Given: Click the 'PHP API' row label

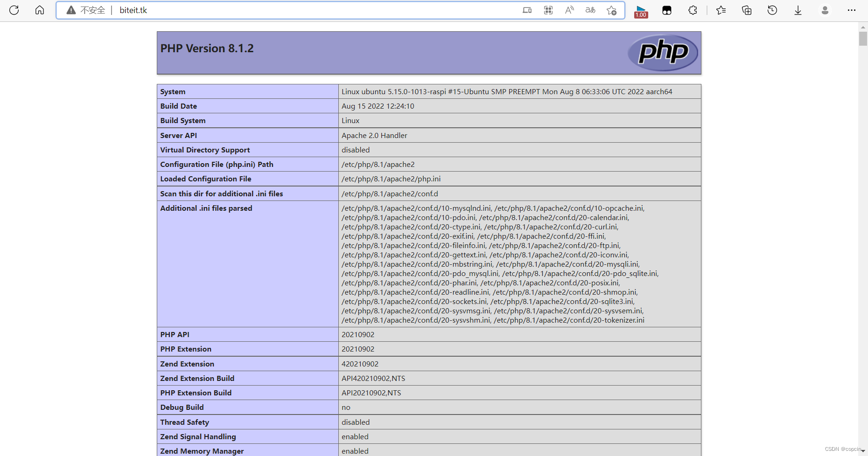Looking at the screenshot, I should (x=175, y=335).
